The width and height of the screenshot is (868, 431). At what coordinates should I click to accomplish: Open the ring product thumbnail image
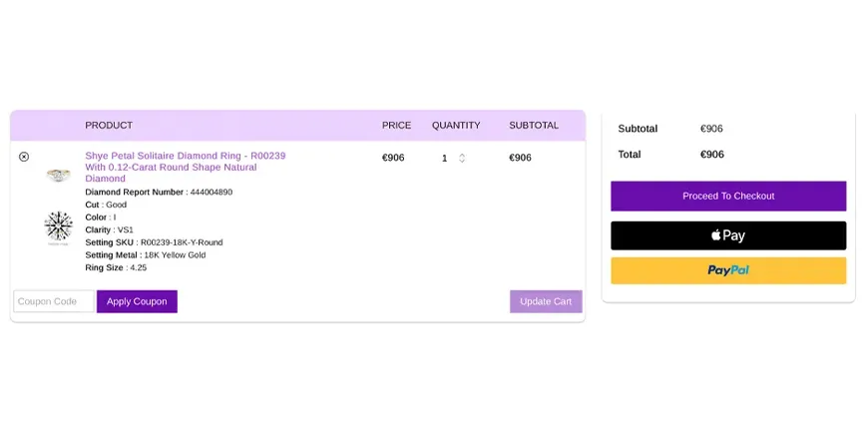point(59,176)
